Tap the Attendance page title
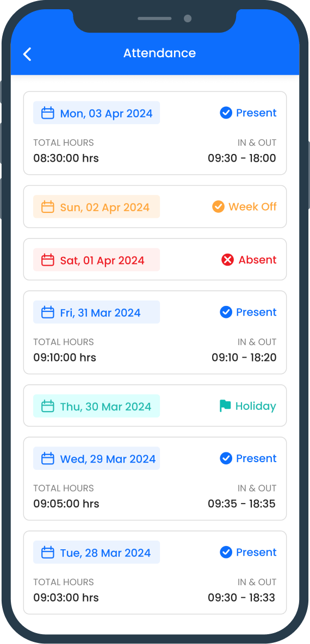Viewport: 310px width, 644px height. (x=159, y=53)
